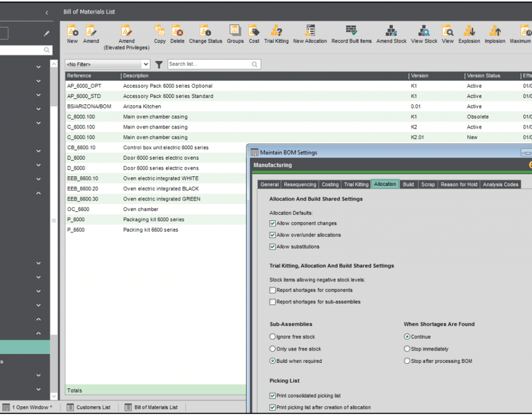Select the BS/ARIZONA/BOM row
Image resolution: width=532 pixels, height=416 pixels.
[x=299, y=106]
